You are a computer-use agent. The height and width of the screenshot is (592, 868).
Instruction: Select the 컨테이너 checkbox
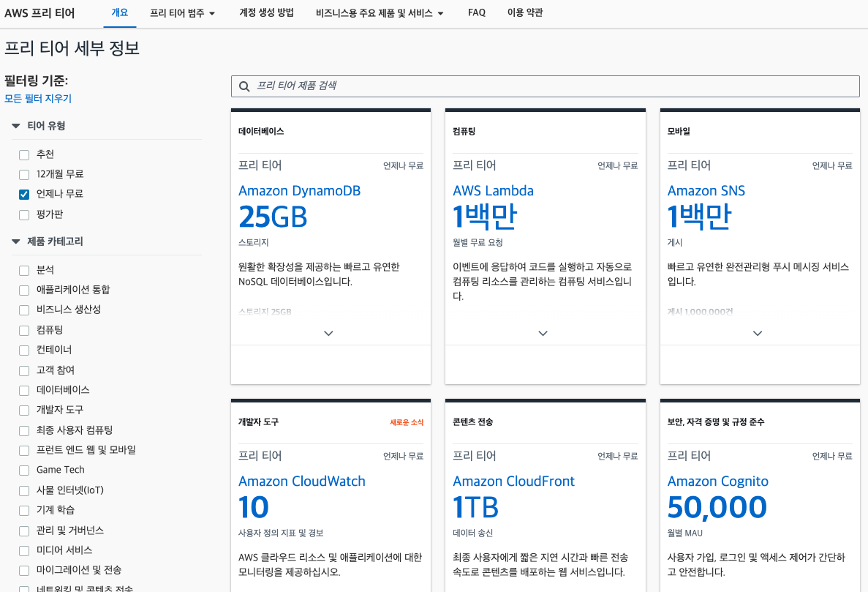[24, 351]
